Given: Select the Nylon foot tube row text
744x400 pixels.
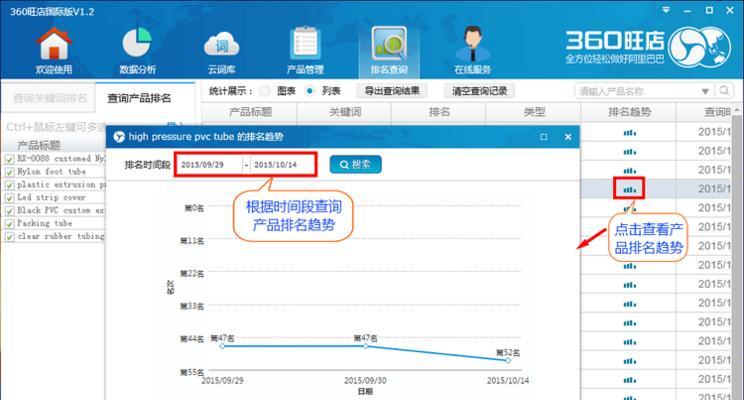Looking at the screenshot, I should click(51, 172).
